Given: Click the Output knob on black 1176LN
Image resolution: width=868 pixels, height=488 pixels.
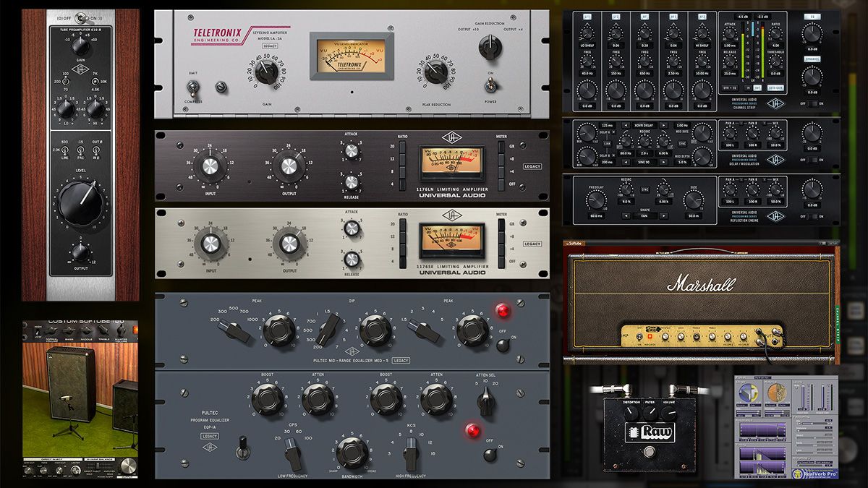Looking at the screenshot, I should [x=289, y=167].
